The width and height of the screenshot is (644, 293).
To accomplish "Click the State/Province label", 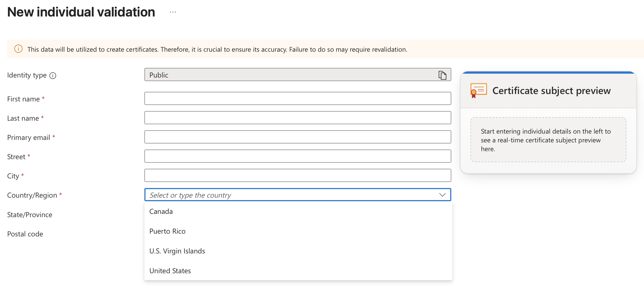I will (30, 215).
